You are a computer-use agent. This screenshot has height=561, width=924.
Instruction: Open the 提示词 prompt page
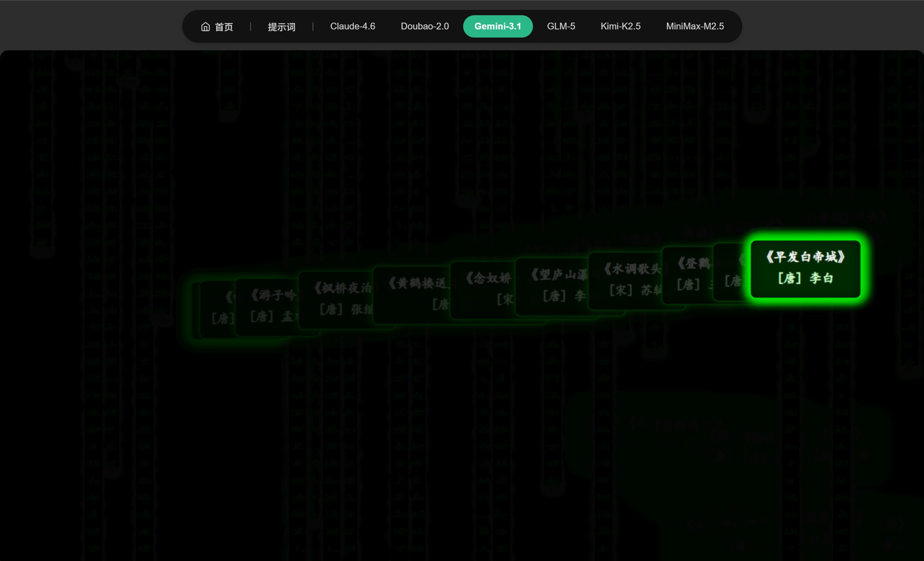(x=281, y=27)
